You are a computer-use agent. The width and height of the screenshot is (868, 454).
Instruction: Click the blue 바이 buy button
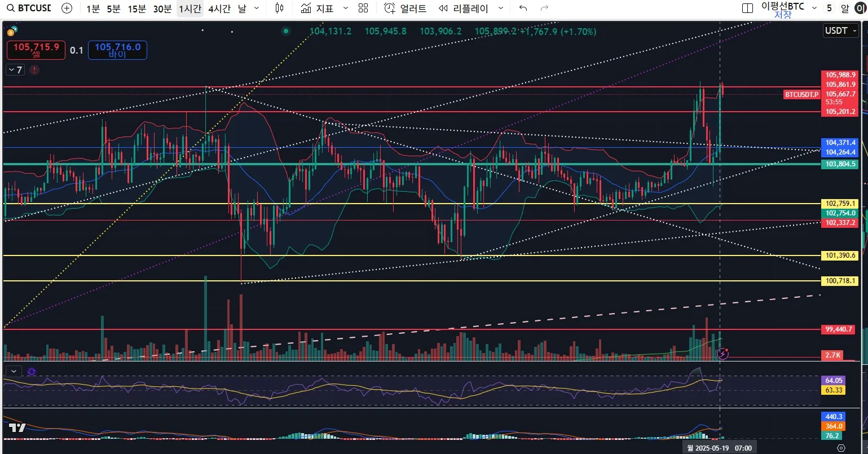coord(117,50)
